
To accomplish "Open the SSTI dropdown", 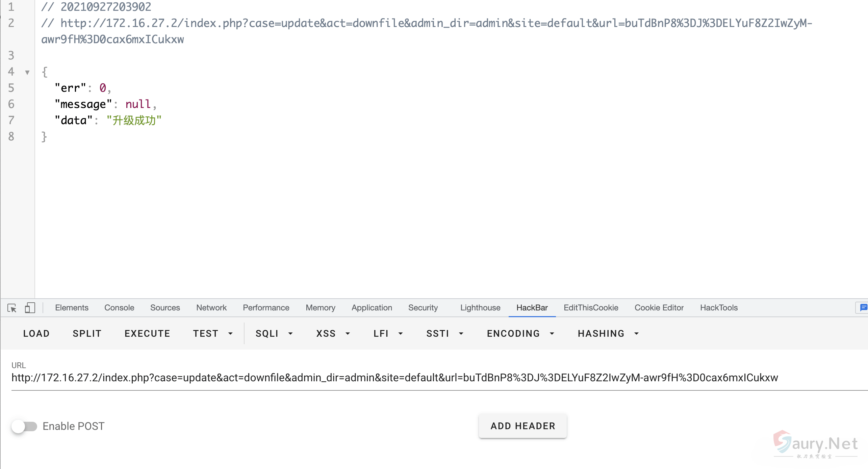I will 444,333.
